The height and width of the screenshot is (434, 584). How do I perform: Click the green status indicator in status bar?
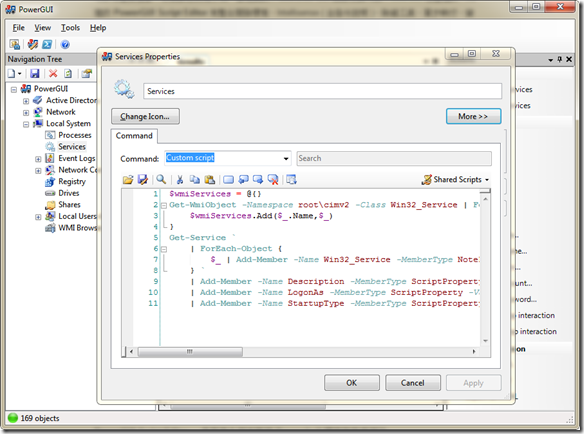tap(13, 418)
